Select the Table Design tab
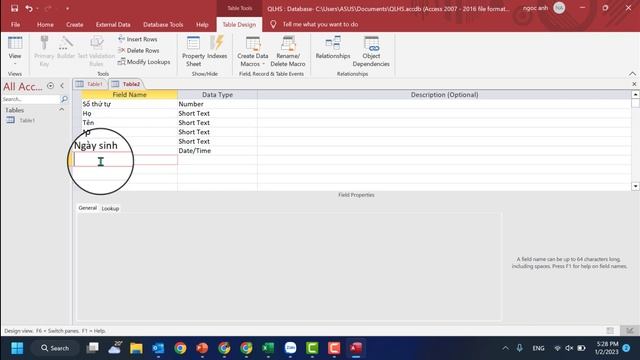This screenshot has height=360, width=640. tap(239, 24)
